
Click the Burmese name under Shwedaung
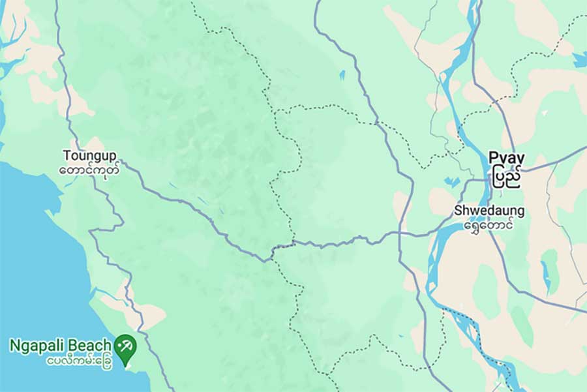[489, 226]
